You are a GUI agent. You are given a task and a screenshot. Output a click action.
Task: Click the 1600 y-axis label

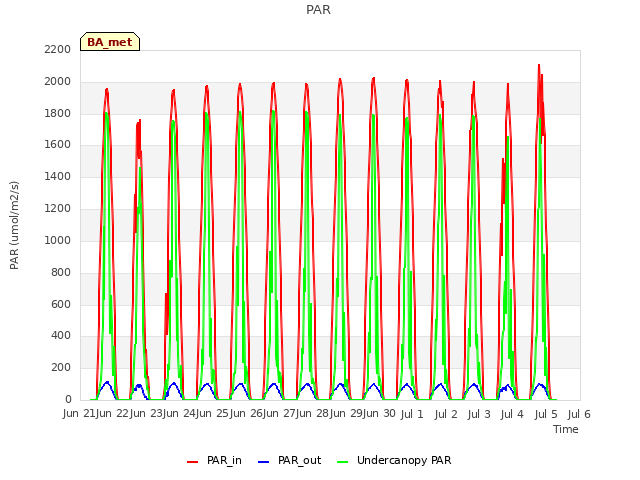coord(58,144)
